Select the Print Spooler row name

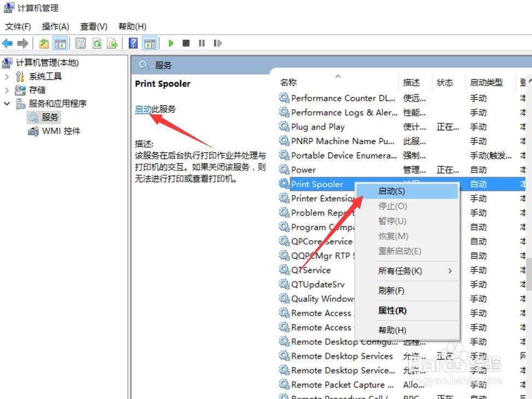pyautogui.click(x=317, y=184)
